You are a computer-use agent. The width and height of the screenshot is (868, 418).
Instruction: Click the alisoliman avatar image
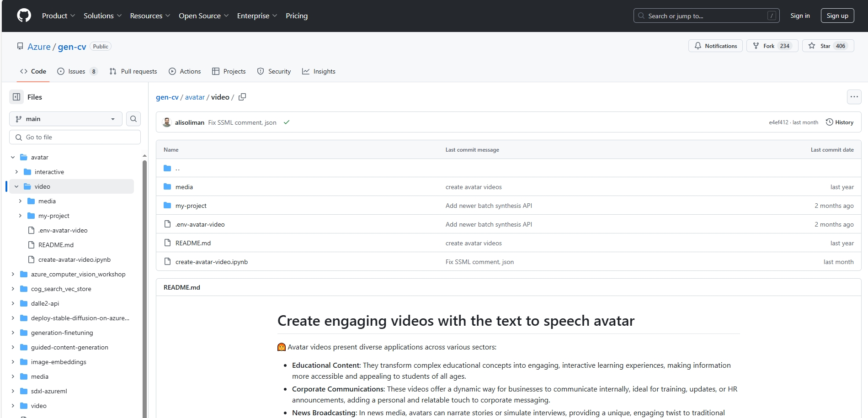click(x=167, y=122)
